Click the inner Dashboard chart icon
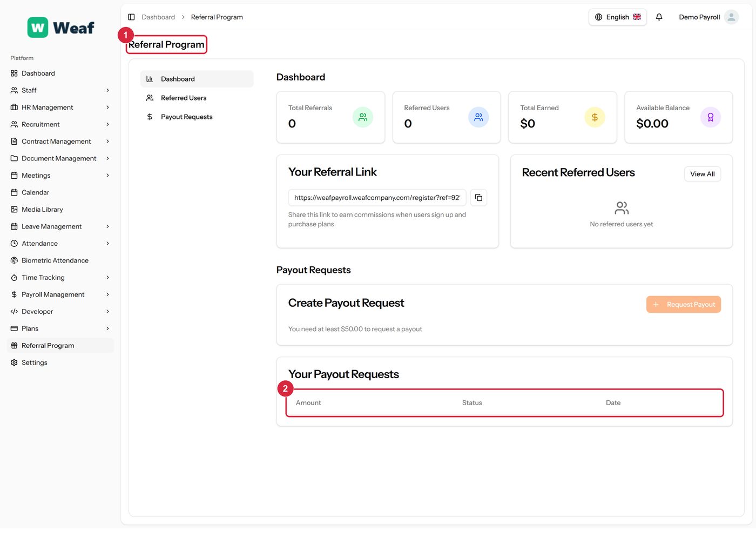756x551 pixels. (x=150, y=79)
